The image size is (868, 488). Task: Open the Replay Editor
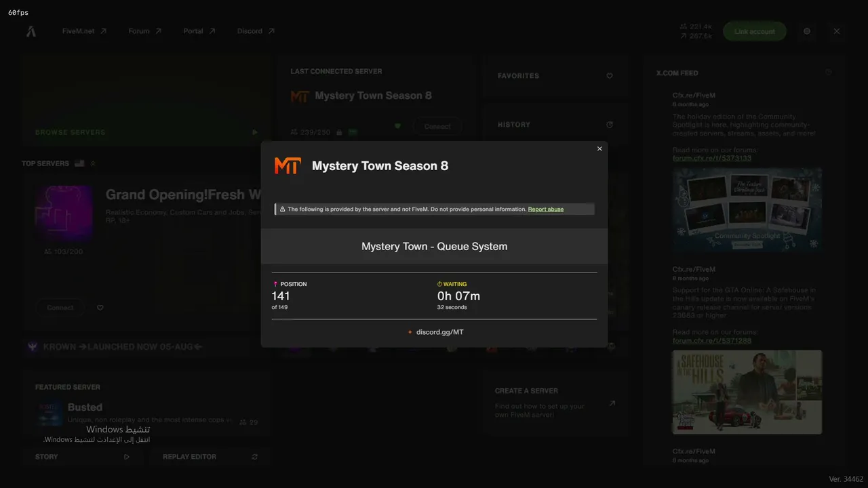click(x=210, y=457)
